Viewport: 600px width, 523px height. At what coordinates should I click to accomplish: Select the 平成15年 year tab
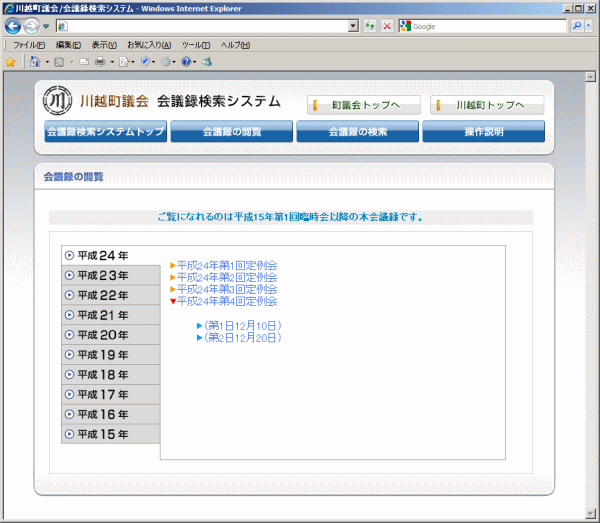pyautogui.click(x=111, y=434)
